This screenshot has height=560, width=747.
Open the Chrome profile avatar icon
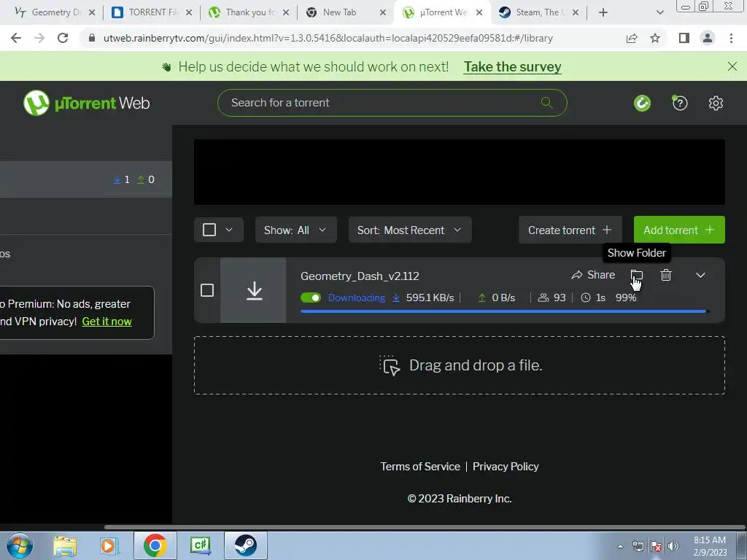pyautogui.click(x=708, y=38)
